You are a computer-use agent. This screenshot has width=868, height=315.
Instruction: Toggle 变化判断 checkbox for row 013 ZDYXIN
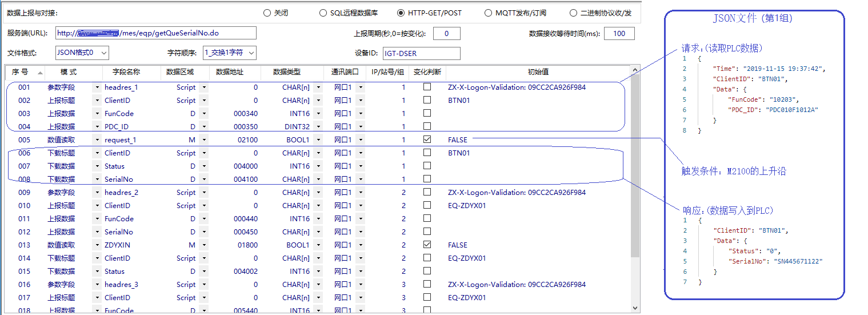coord(427,245)
